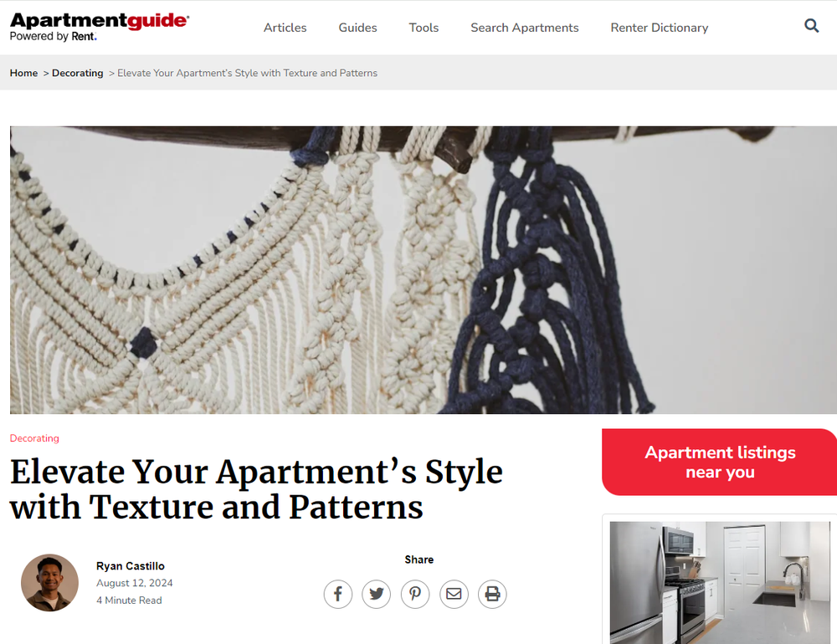
Task: Go to Home breadcrumb
Action: point(23,73)
